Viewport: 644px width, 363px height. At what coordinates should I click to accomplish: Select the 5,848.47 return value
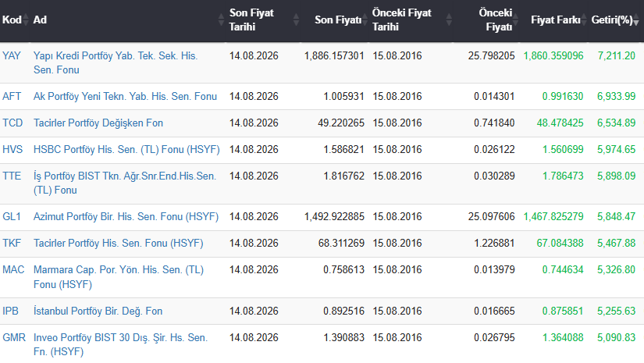616,217
